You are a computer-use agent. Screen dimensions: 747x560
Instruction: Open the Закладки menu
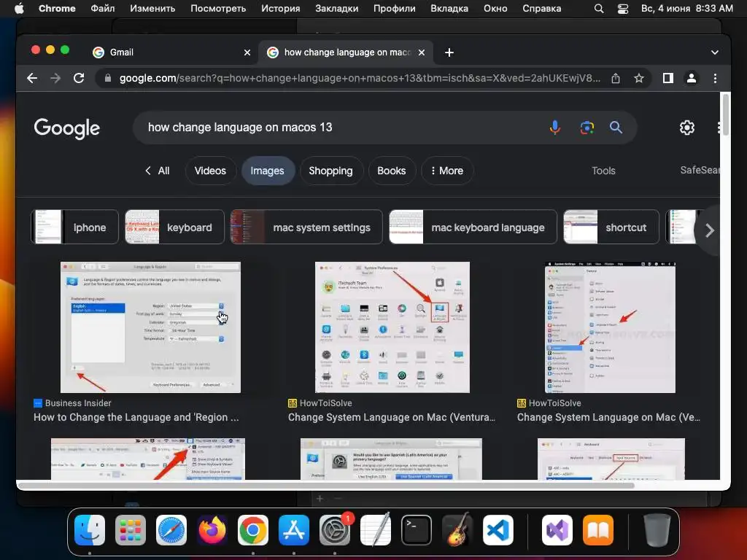click(337, 9)
